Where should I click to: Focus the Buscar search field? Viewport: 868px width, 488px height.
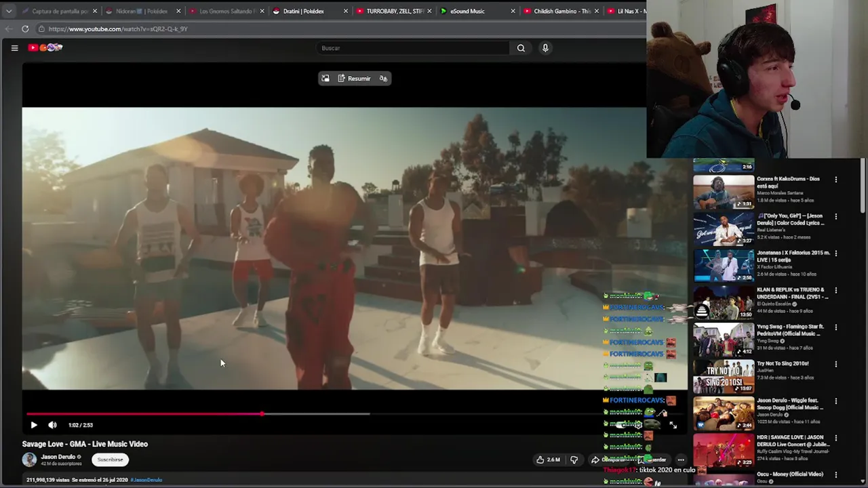[x=413, y=48]
